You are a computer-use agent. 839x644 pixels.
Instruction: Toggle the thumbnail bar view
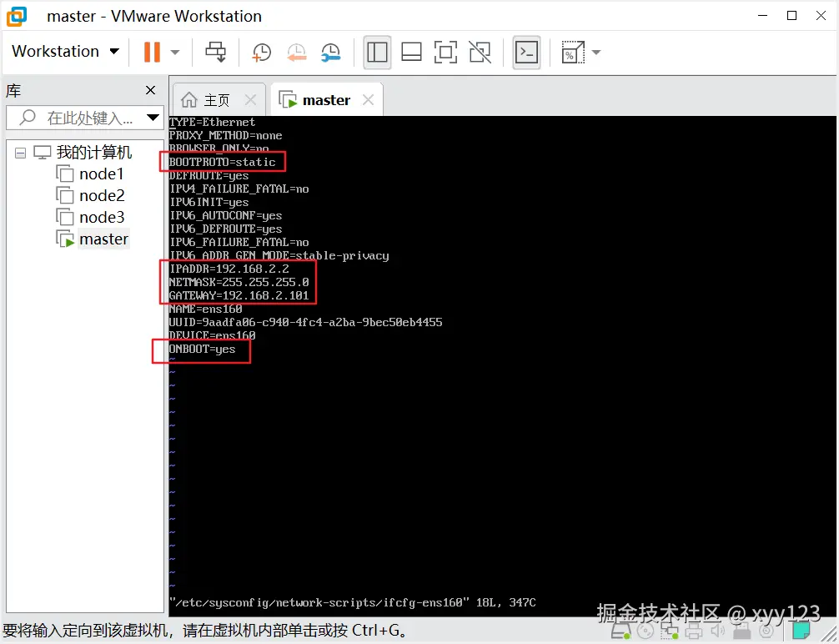[x=411, y=53]
